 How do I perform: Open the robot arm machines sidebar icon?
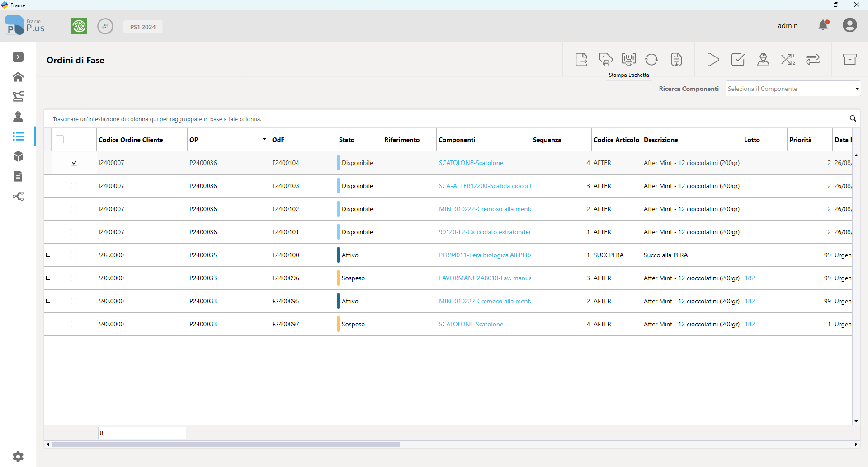point(18,96)
